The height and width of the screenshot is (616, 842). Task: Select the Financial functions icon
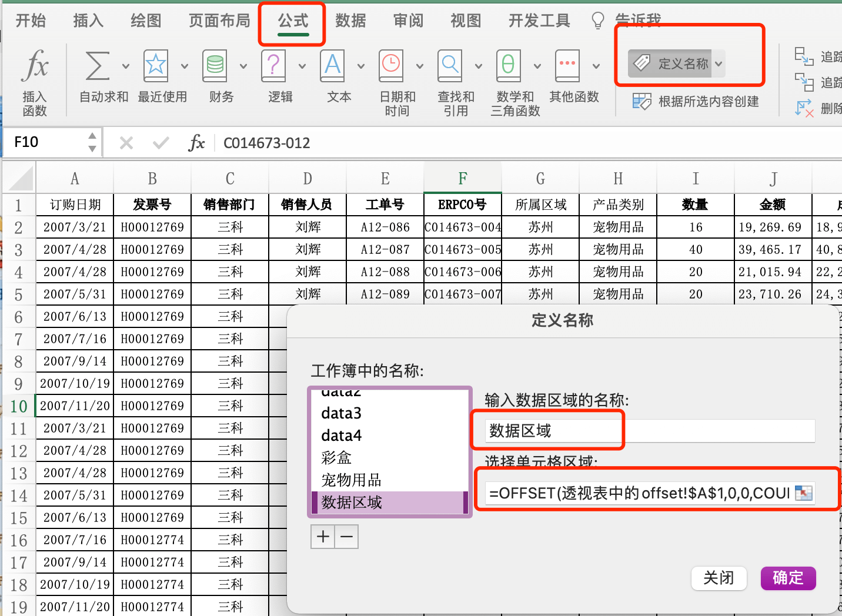tap(215, 65)
